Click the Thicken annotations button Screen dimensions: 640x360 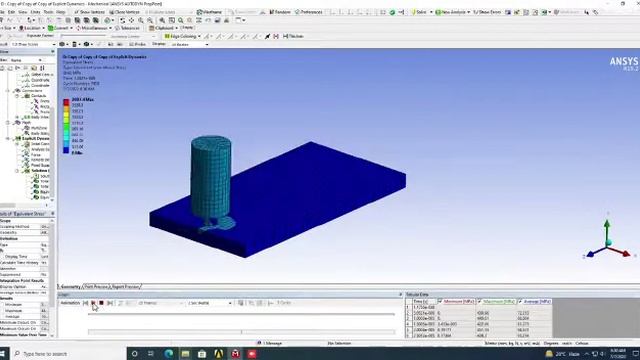(293, 36)
